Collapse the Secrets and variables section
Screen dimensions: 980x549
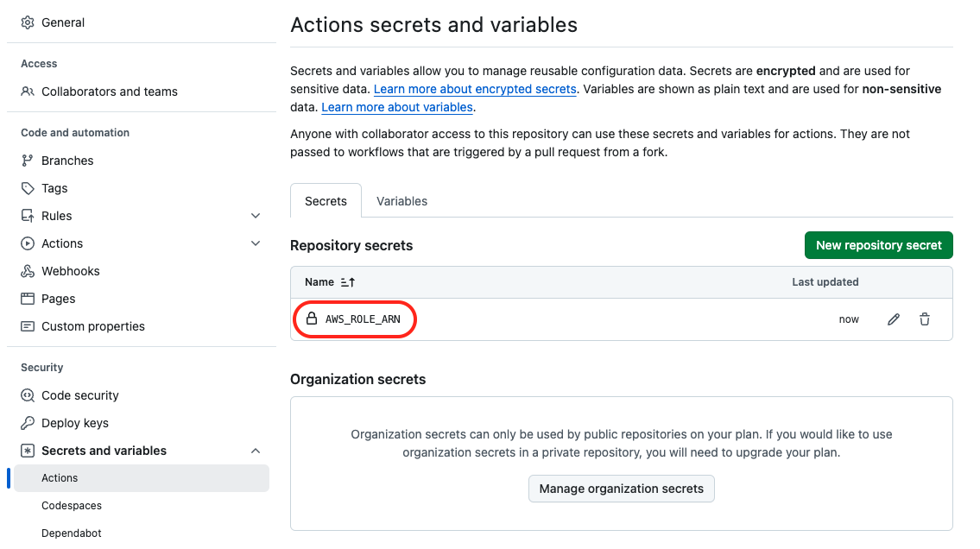[x=256, y=450]
